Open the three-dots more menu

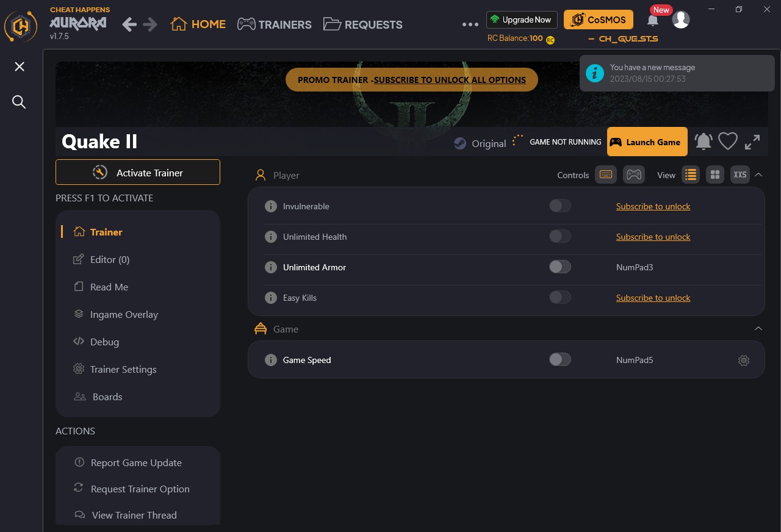[x=470, y=24]
